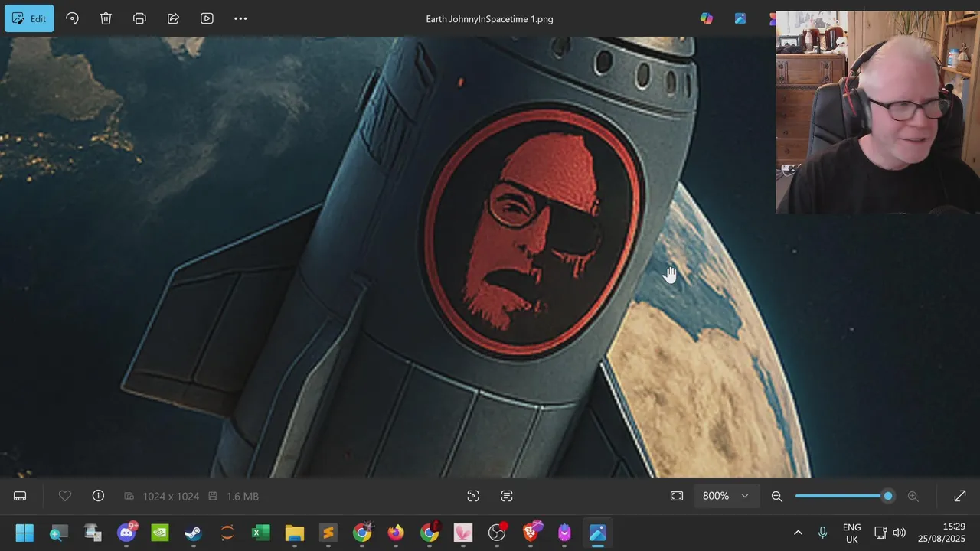
Task: Show hidden system tray icons chevron
Action: (x=798, y=533)
